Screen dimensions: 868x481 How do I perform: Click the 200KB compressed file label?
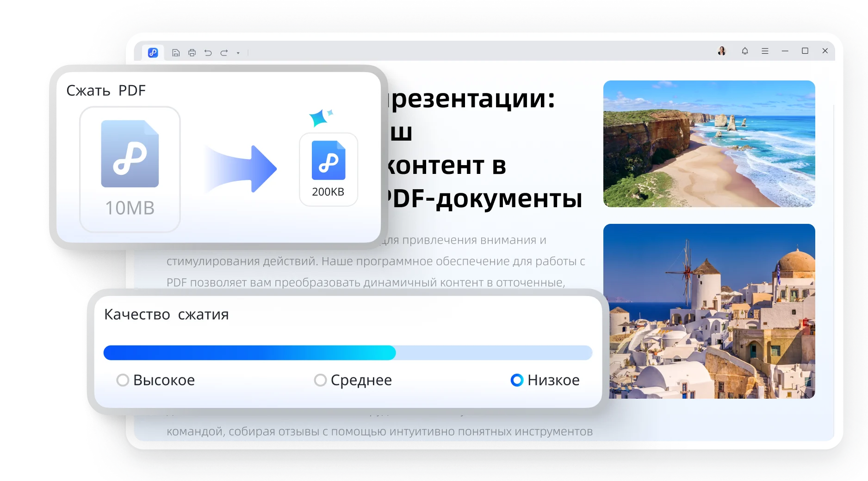[x=328, y=191]
